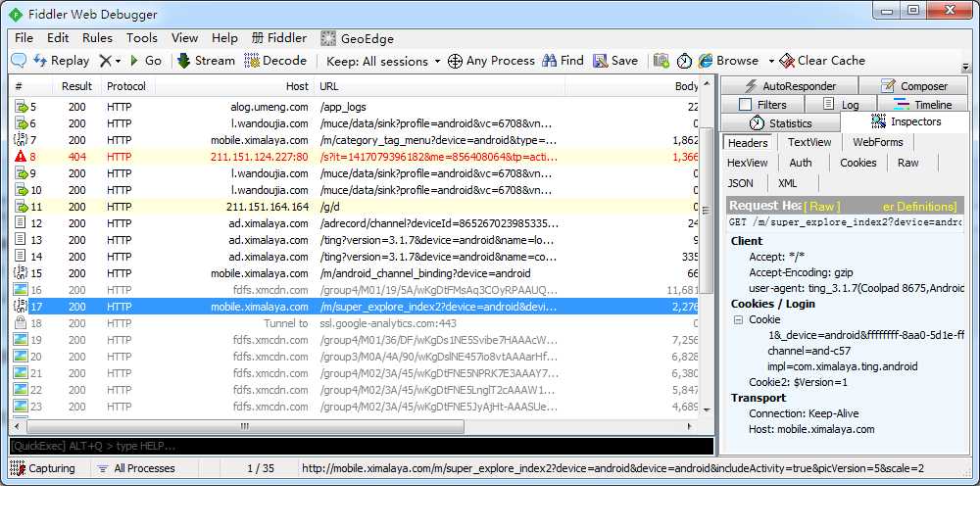The height and width of the screenshot is (529, 980).
Task: Click session list horizontal scrollbar right arrow
Action: click(x=690, y=426)
